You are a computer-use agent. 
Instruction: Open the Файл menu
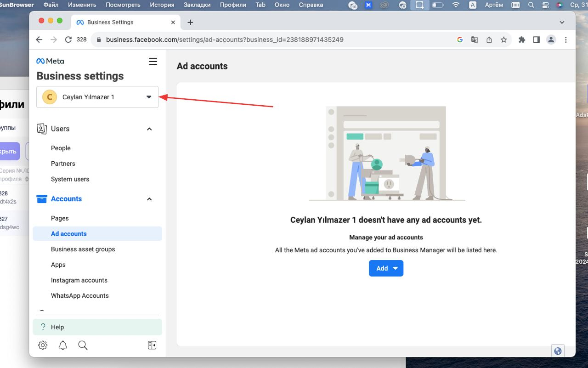point(51,5)
